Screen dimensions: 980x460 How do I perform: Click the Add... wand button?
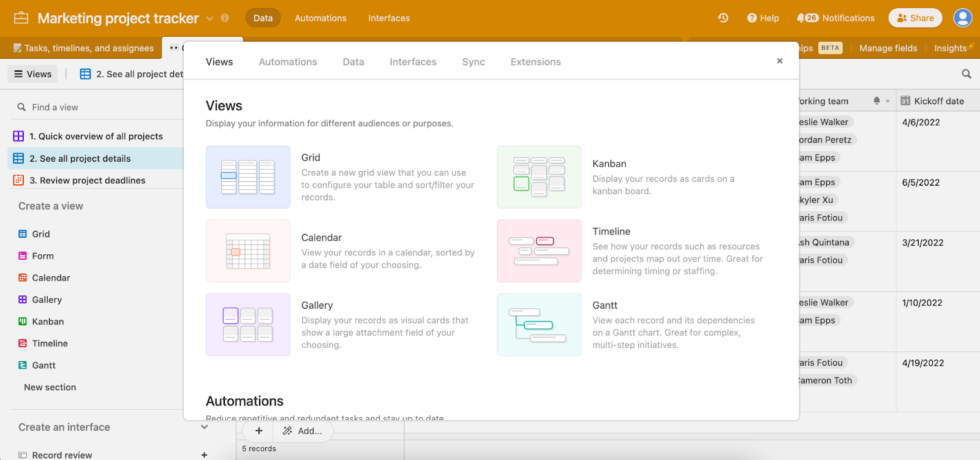pos(303,431)
